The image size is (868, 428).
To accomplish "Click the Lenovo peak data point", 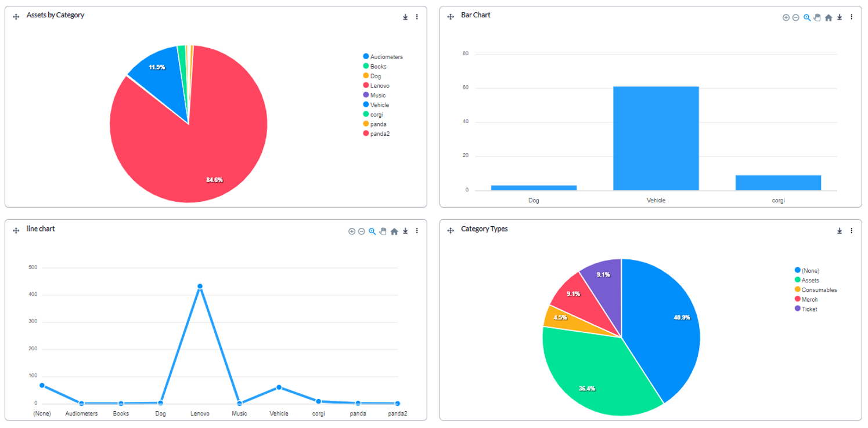I will (200, 286).
